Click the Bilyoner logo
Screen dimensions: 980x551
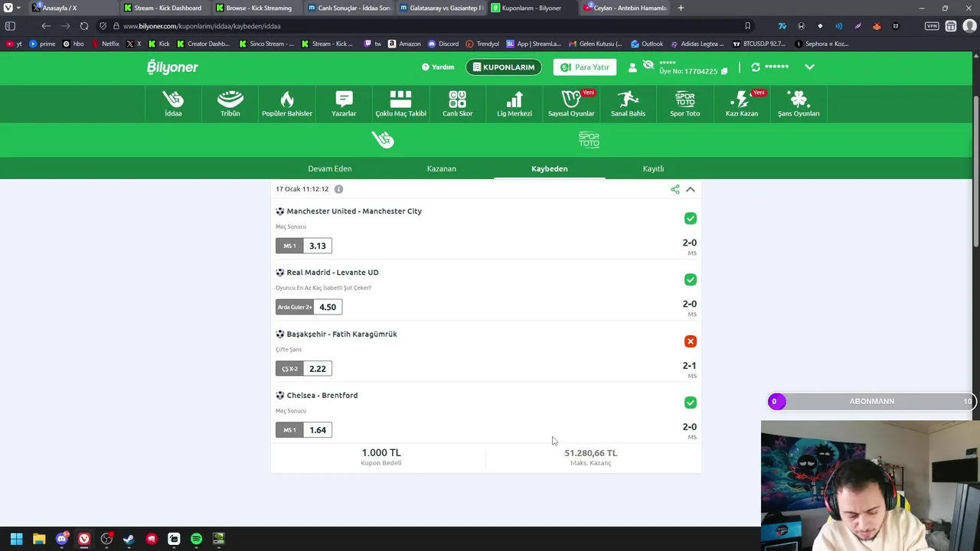coord(172,67)
